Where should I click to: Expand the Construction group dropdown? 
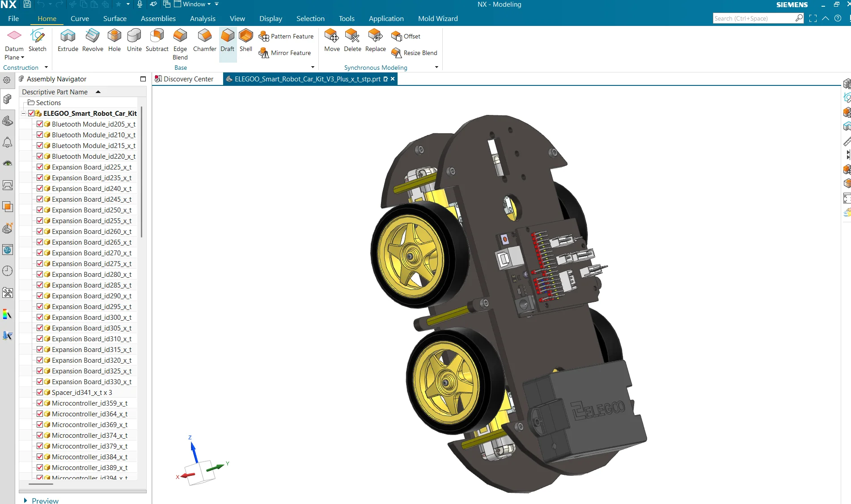click(46, 68)
